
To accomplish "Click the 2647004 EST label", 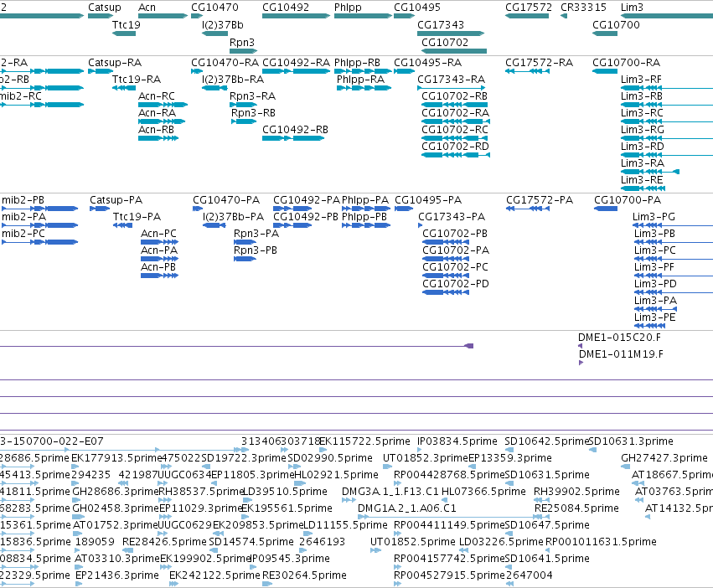I will point(530,575).
